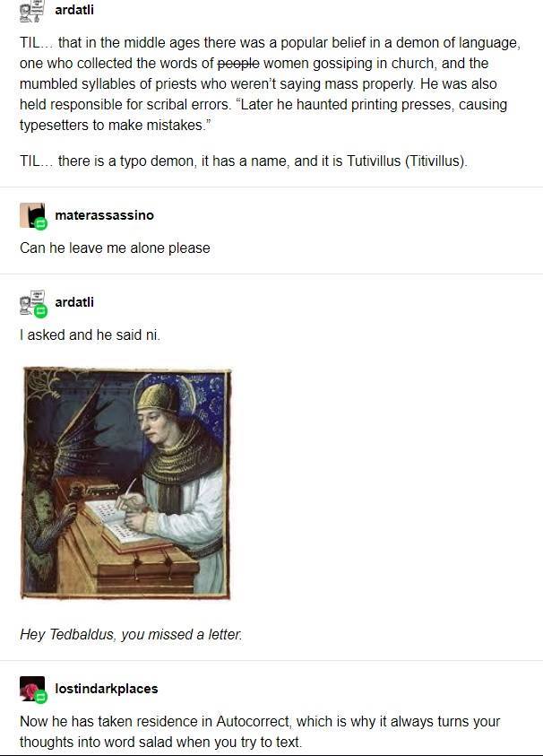Open the ardatli username at top
This screenshot has width=543, height=756.
pos(74,10)
